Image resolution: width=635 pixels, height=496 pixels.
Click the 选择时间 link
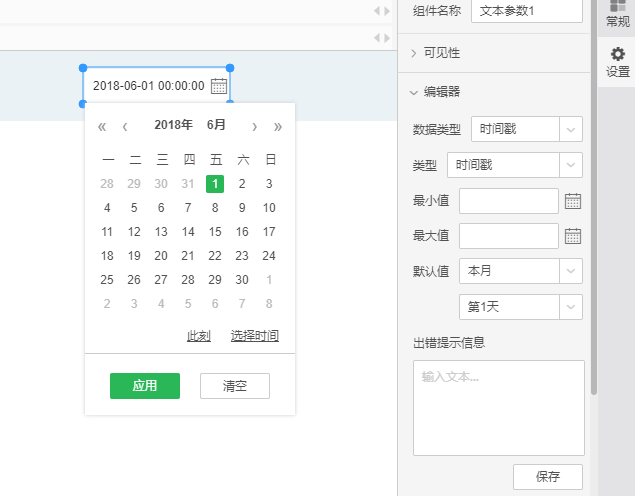coord(255,336)
